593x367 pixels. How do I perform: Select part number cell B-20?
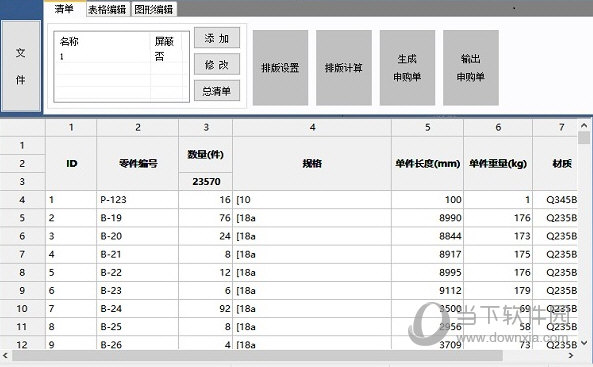point(138,236)
